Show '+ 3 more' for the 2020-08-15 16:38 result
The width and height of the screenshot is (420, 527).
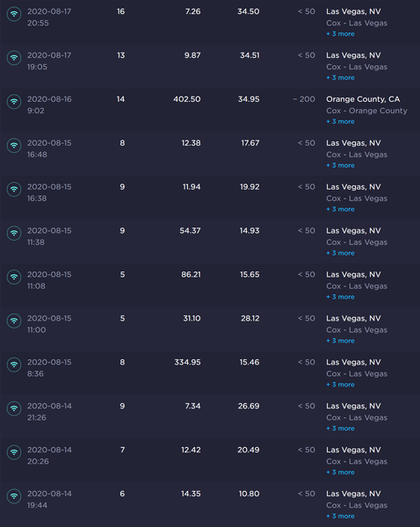pos(340,209)
